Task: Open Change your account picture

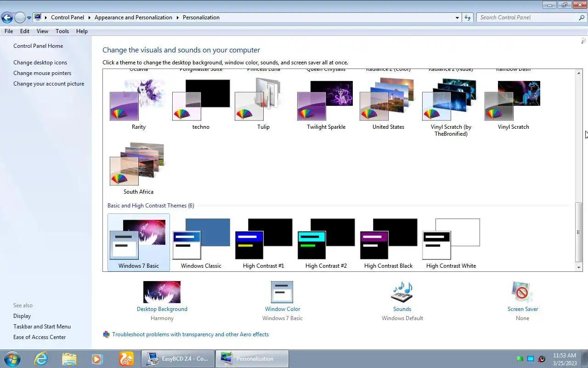Action: (49, 84)
